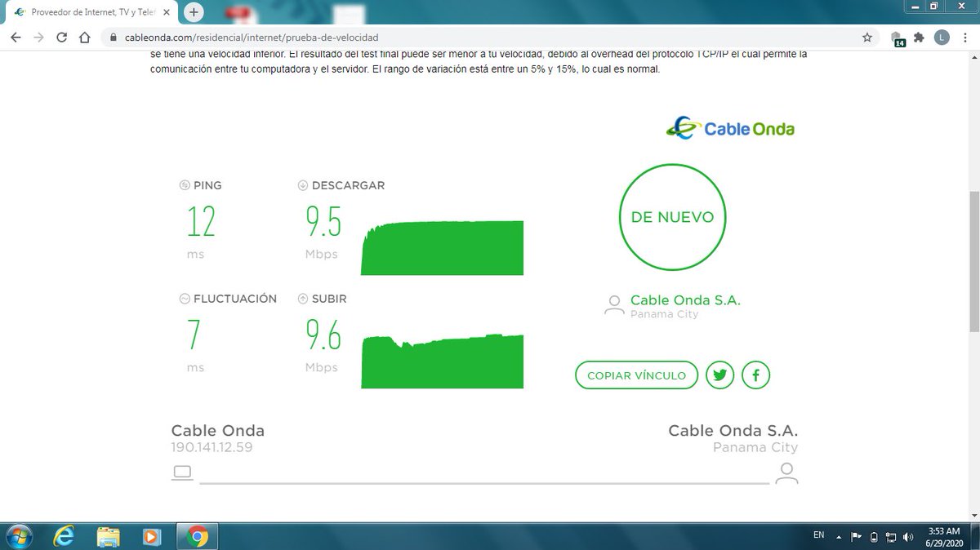Click server user icon beside Cable Onda S.A.
This screenshot has height=550, width=980.
(x=613, y=305)
